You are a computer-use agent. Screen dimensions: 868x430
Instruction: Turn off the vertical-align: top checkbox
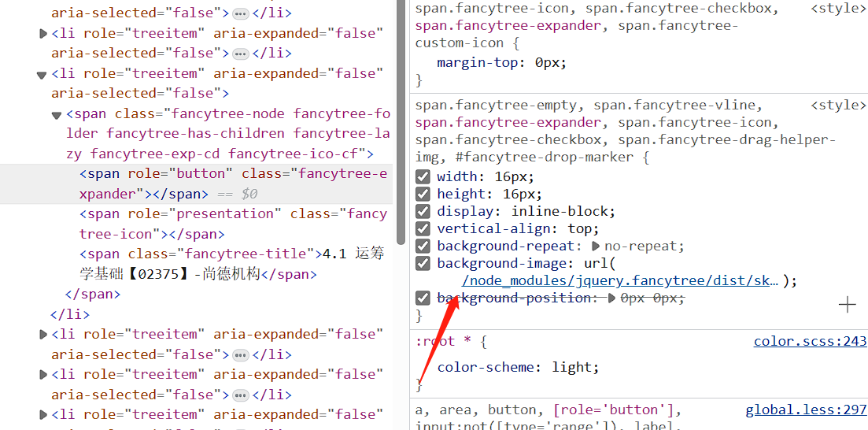tap(423, 229)
